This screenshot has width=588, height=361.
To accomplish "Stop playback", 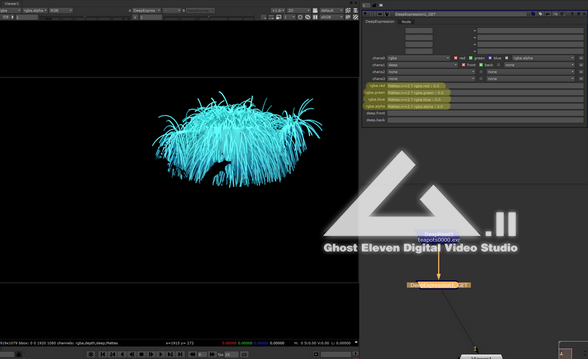I will coord(141,354).
